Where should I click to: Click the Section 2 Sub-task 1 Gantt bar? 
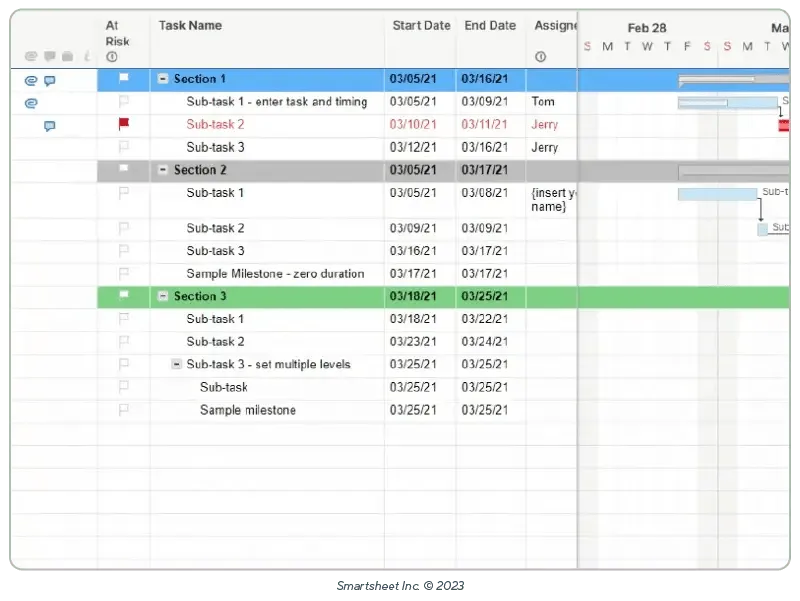pos(717,194)
